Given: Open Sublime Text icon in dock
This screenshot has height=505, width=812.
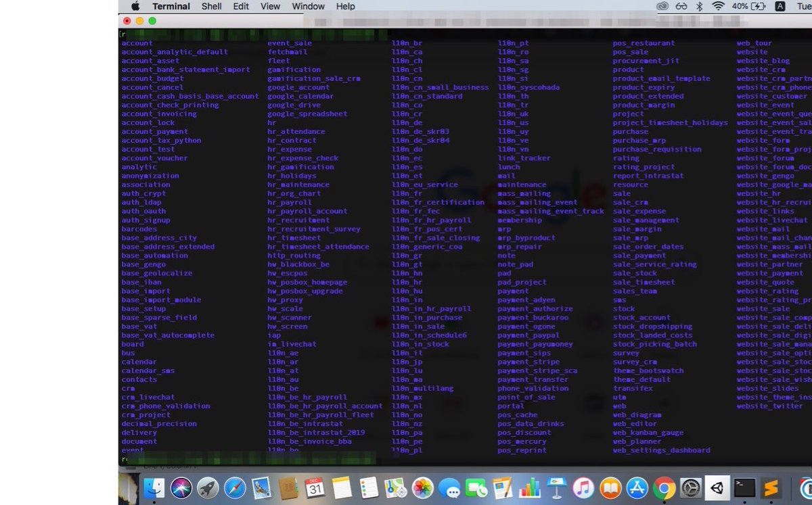Looking at the screenshot, I should (771, 487).
